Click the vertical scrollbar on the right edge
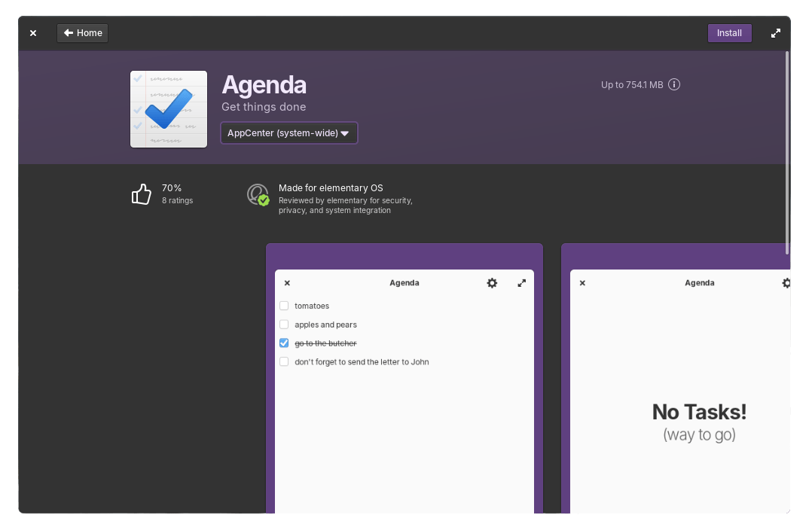Screen dimensions: 812x530 787,151
